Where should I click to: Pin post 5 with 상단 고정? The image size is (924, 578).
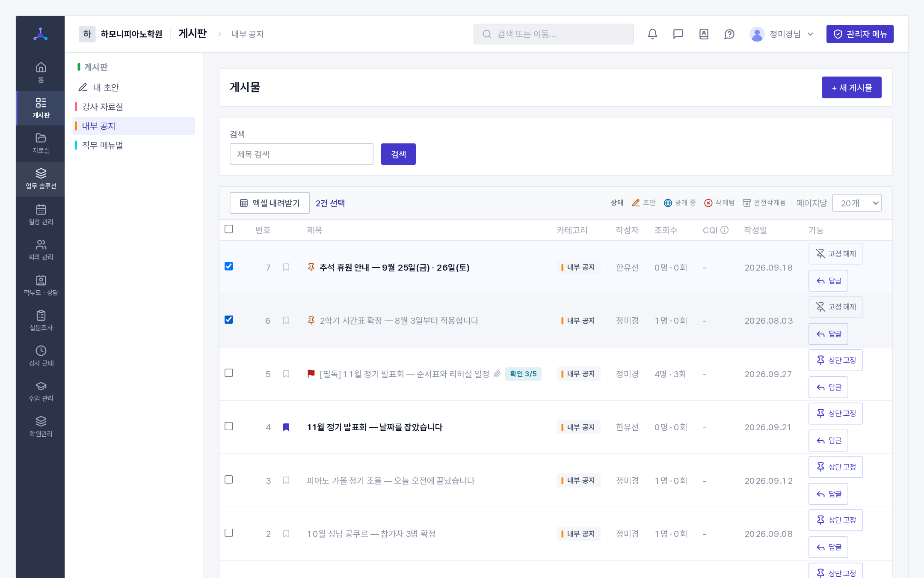tap(835, 361)
